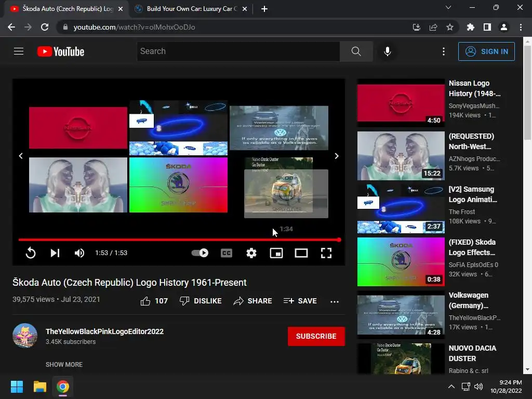Play Nissan suggestion in end screen grid
532x399 pixels.
(78, 128)
